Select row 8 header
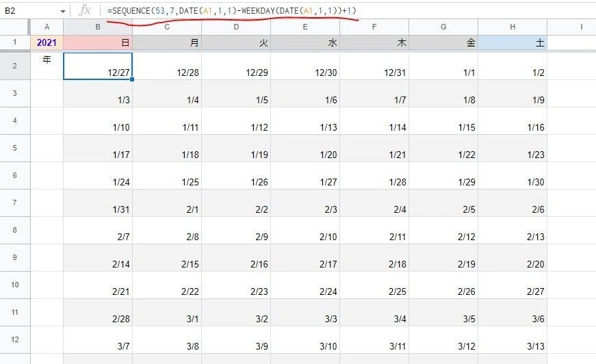Viewport: 596px width, 364px height. click(x=15, y=231)
